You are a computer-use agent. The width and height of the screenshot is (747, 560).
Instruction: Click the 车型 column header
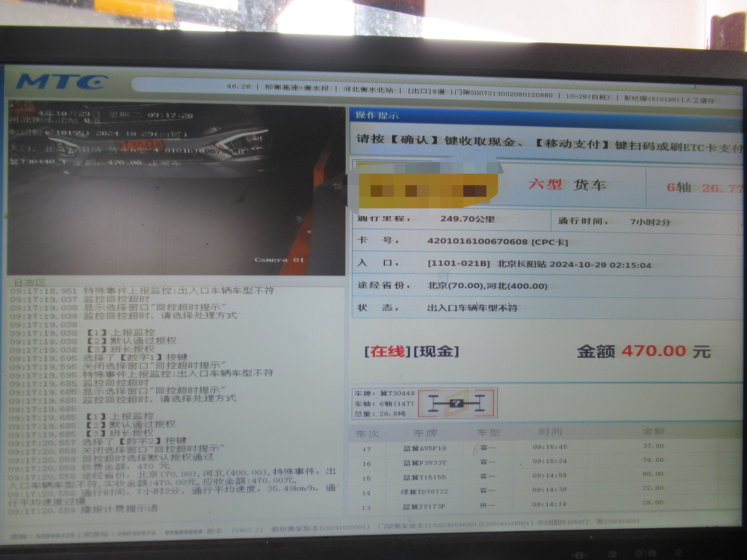[x=488, y=432]
